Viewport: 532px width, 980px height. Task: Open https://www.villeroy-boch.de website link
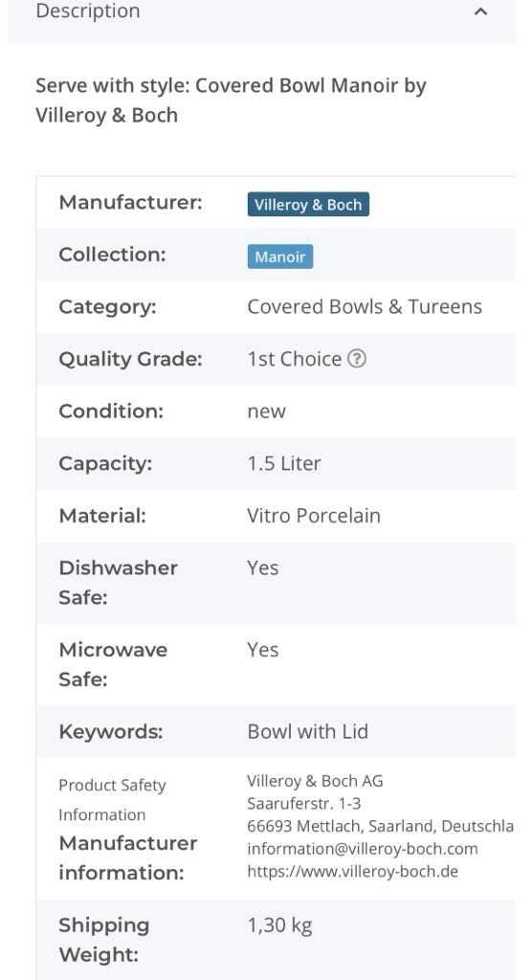(352, 871)
